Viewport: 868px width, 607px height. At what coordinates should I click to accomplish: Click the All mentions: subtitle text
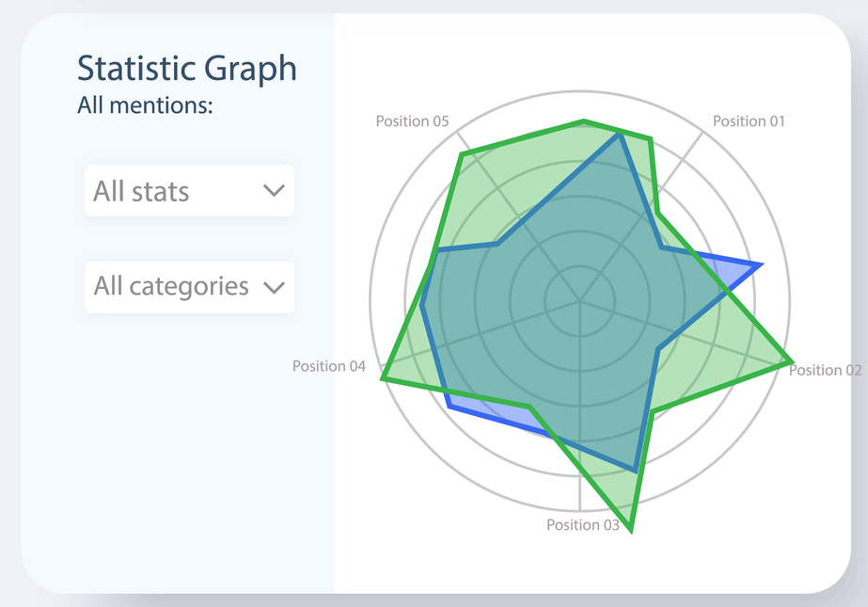tap(145, 104)
